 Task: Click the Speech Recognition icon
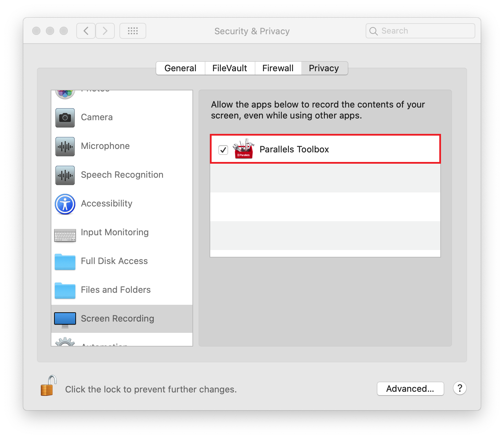click(65, 175)
